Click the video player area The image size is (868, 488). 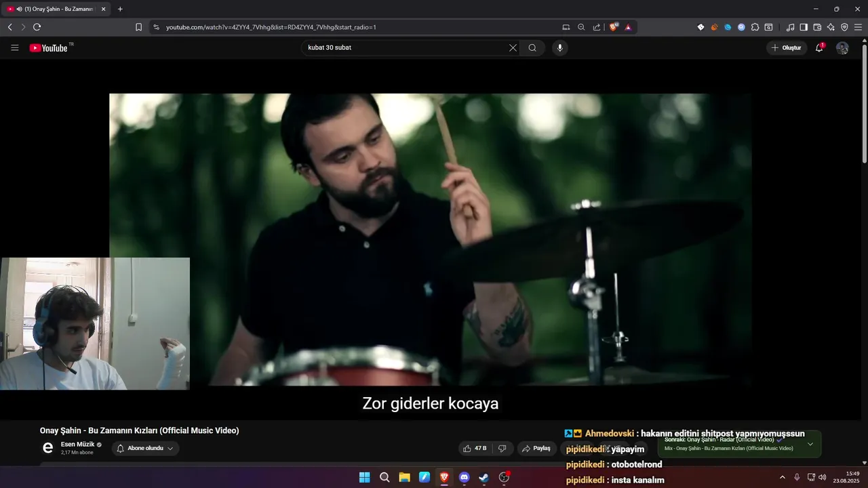click(x=430, y=239)
